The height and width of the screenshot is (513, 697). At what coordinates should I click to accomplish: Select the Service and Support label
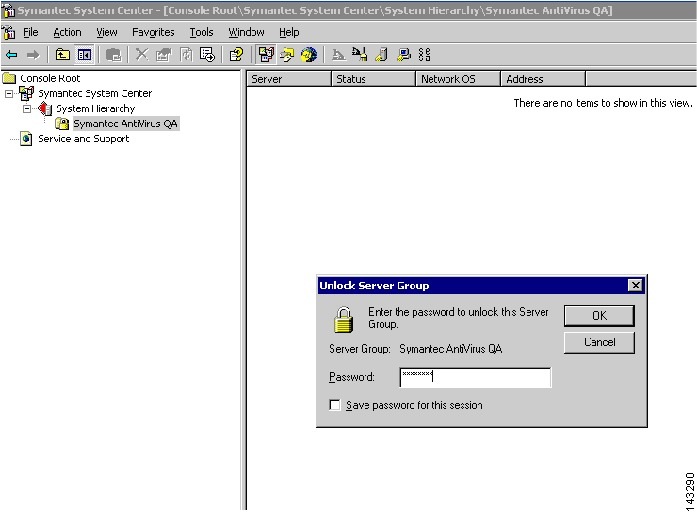(84, 139)
